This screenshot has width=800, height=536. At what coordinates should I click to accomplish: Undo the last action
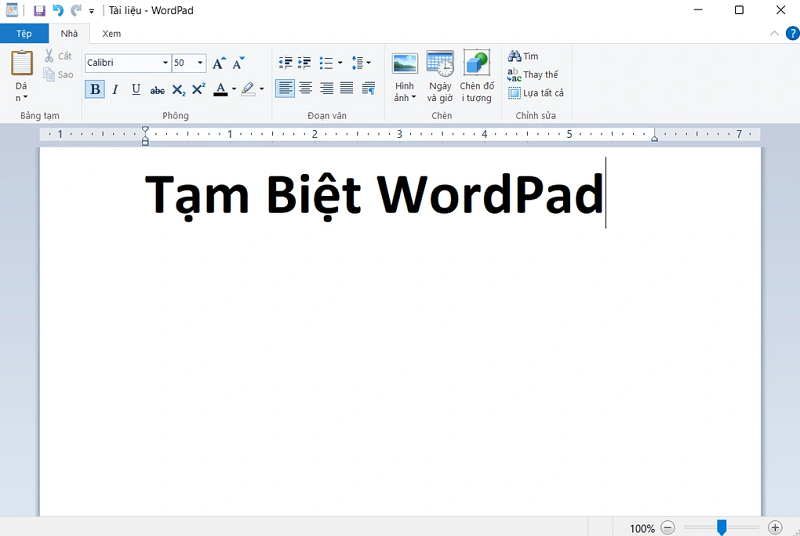pyautogui.click(x=58, y=10)
